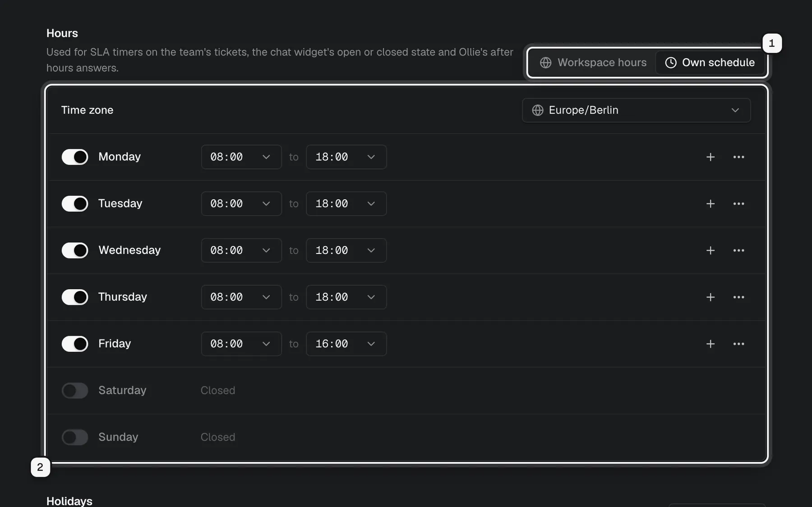
Task: Switch off Friday hours
Action: [x=75, y=344]
